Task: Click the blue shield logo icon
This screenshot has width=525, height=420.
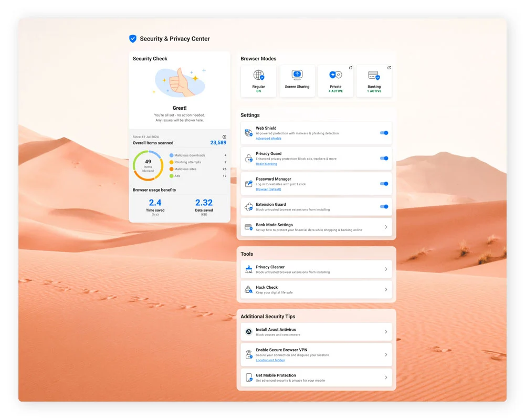Action: pyautogui.click(x=133, y=38)
